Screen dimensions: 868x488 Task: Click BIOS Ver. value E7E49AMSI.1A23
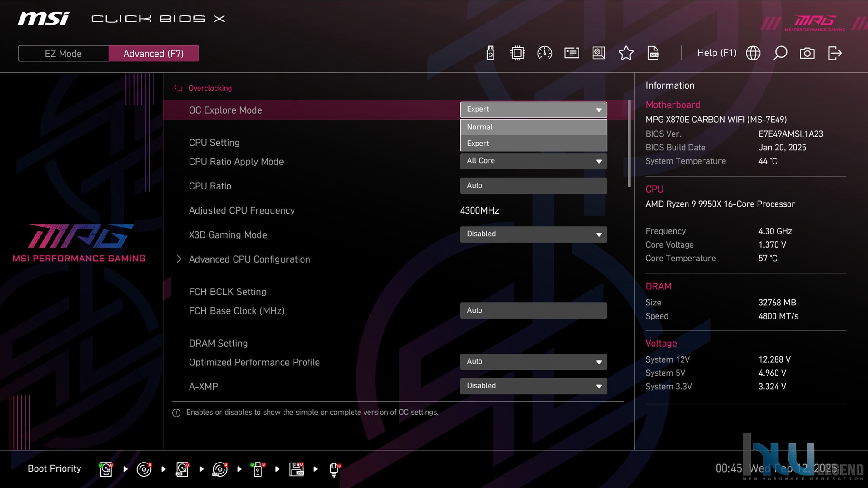click(790, 134)
